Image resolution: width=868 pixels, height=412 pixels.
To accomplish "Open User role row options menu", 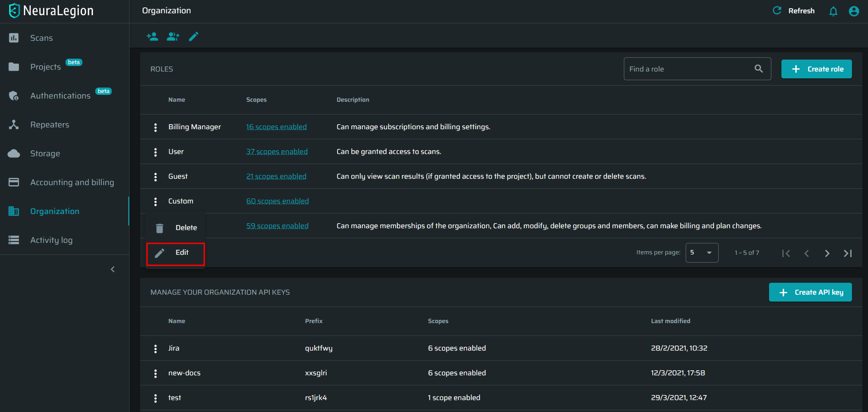I will 156,152.
